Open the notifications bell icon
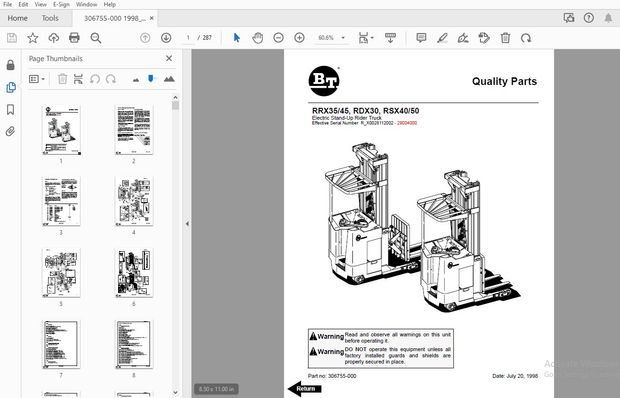Screen dimensions: 620x398 pos(608,18)
